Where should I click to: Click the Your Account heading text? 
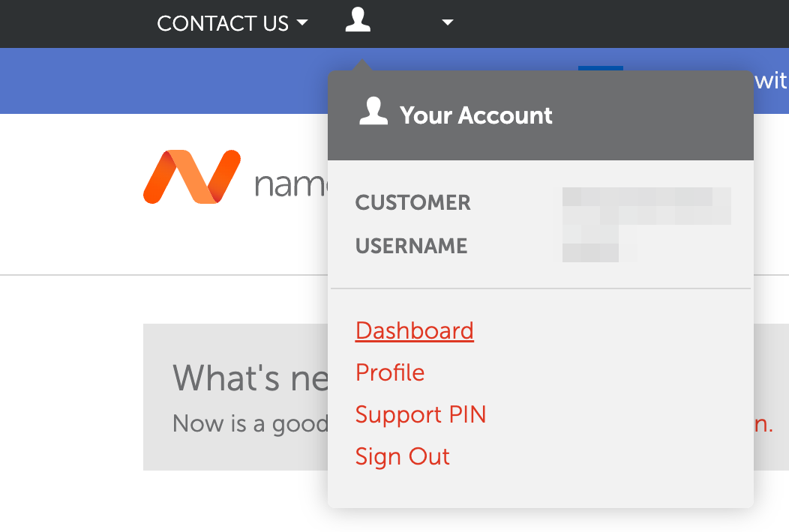(475, 115)
